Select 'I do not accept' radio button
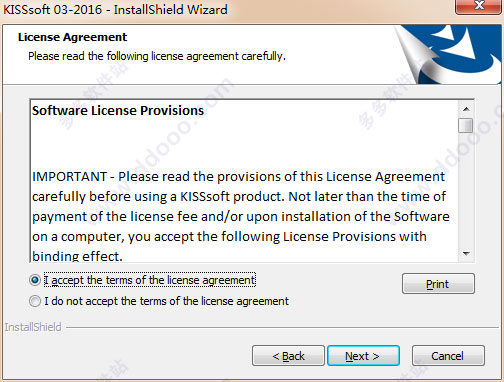This screenshot has width=504, height=382. 35,301
